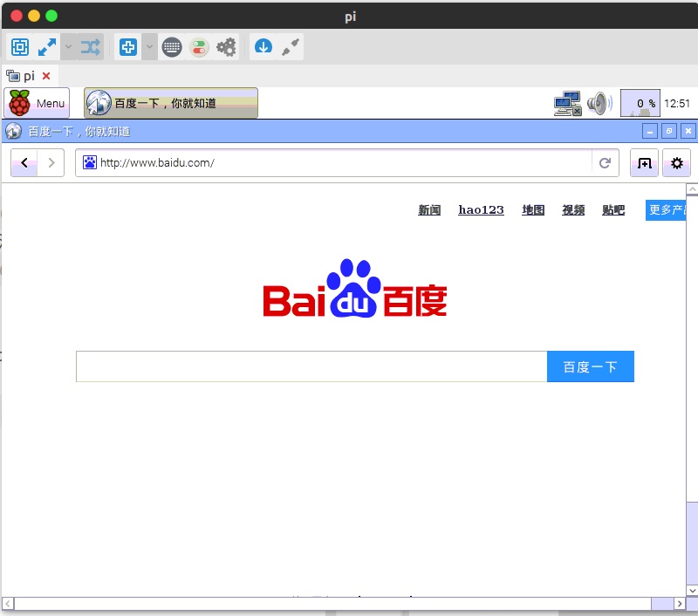Screen dimensions: 698x616
Task: Open dropdown arrow next to full screen icon
Action: [68, 47]
